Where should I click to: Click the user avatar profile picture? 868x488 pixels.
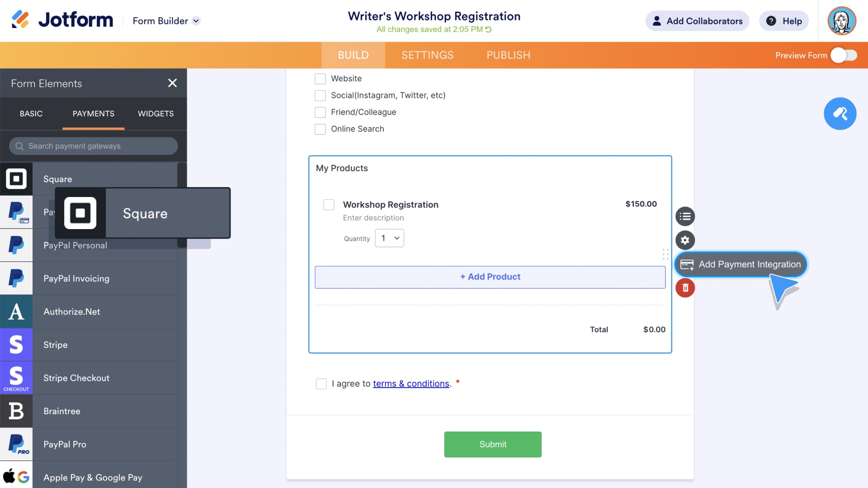click(x=841, y=21)
